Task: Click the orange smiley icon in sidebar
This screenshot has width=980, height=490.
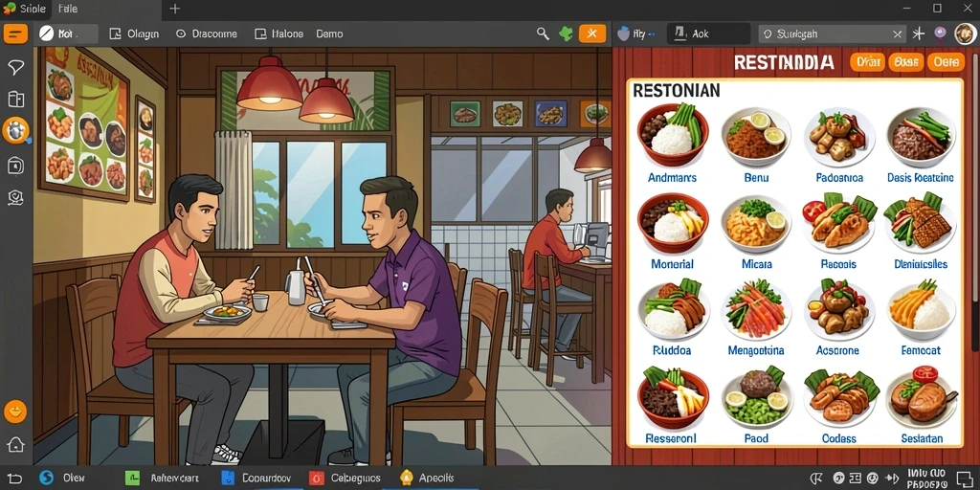Action: (x=15, y=412)
